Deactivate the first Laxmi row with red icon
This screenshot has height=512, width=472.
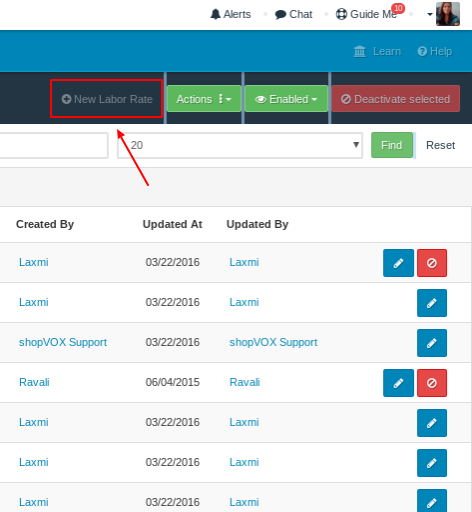click(432, 263)
